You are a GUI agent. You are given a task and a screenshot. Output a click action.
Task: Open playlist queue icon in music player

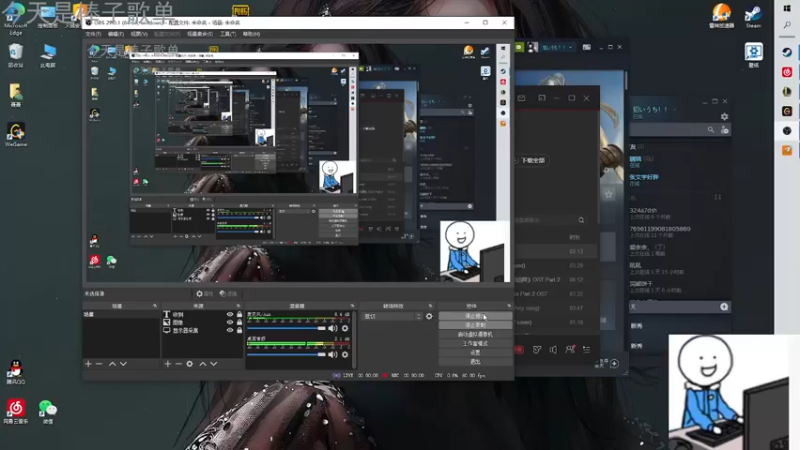point(587,349)
